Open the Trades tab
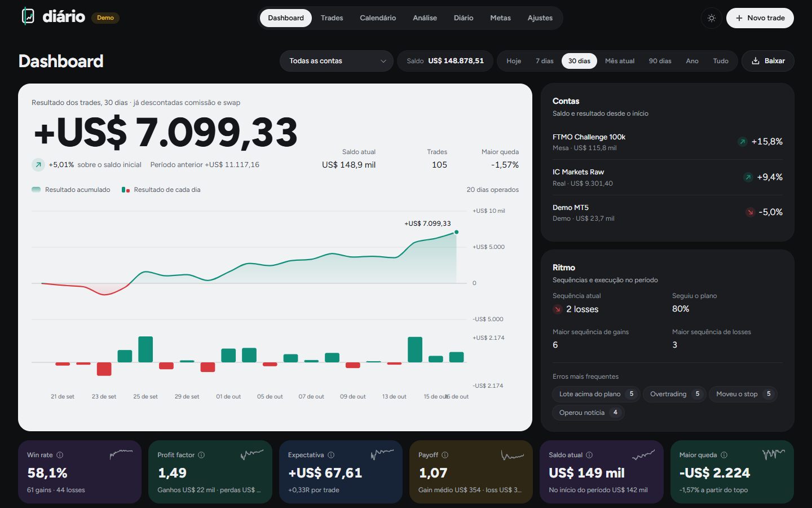This screenshot has width=812, height=508. [332, 18]
